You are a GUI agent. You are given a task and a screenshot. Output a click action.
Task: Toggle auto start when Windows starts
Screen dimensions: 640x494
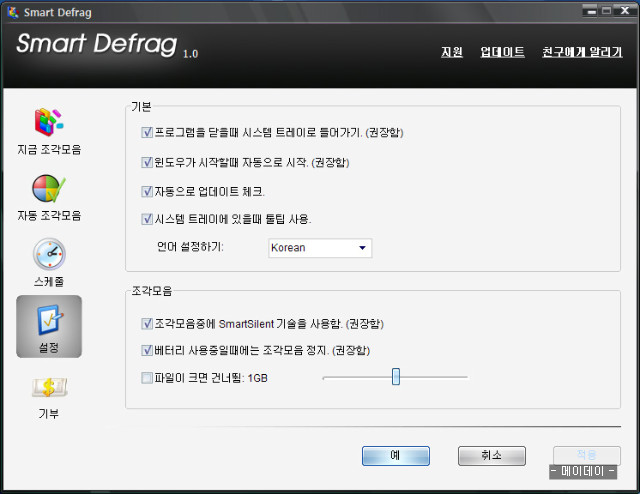click(147, 162)
